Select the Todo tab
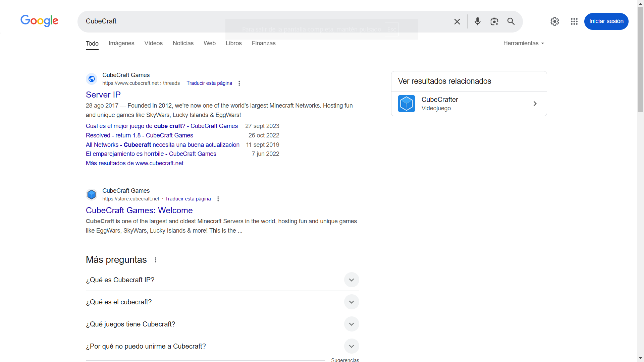The image size is (644, 362). click(92, 44)
